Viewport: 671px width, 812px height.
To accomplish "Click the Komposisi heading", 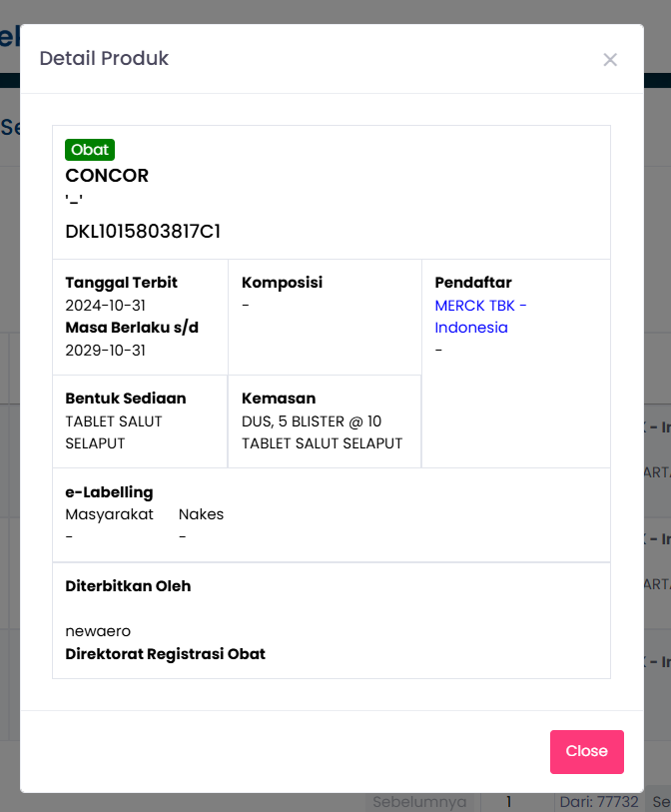I will click(282, 283).
